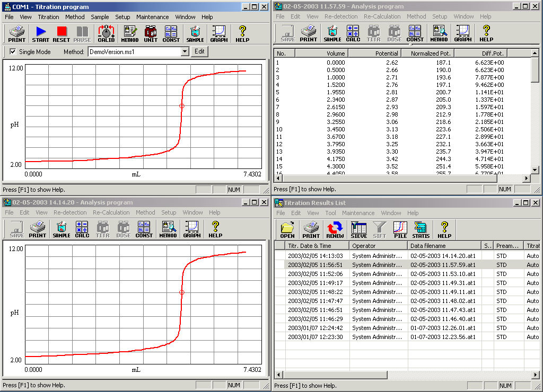Click the UNIT toolbar icon
This screenshot has width=543, height=392.
151,34
